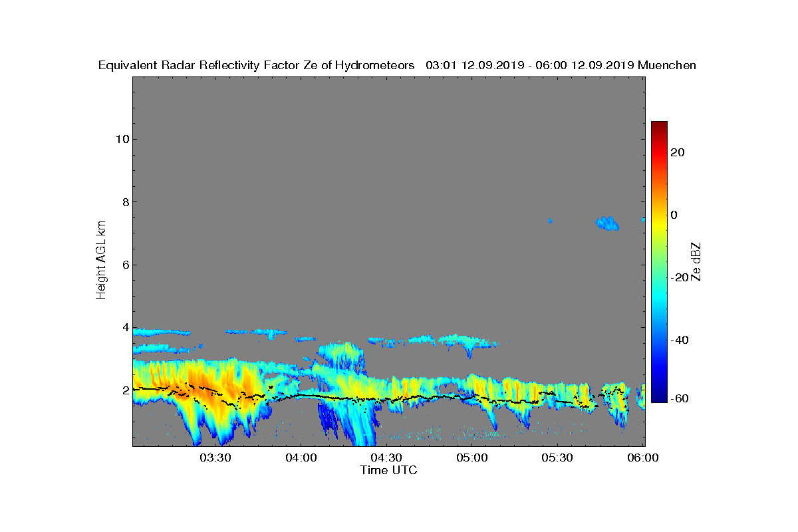Viewport: 798px width, 532px height.
Task: Click the dark blue bottom of the colorbar
Action: pos(659,396)
